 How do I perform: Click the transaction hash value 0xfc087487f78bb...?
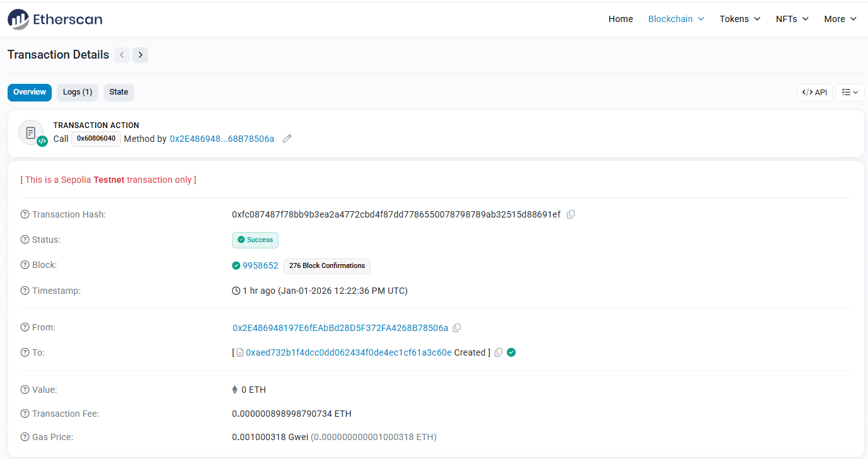[x=396, y=214]
